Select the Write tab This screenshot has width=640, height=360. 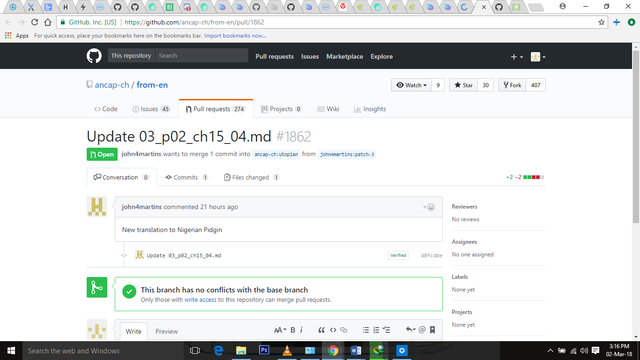click(133, 331)
